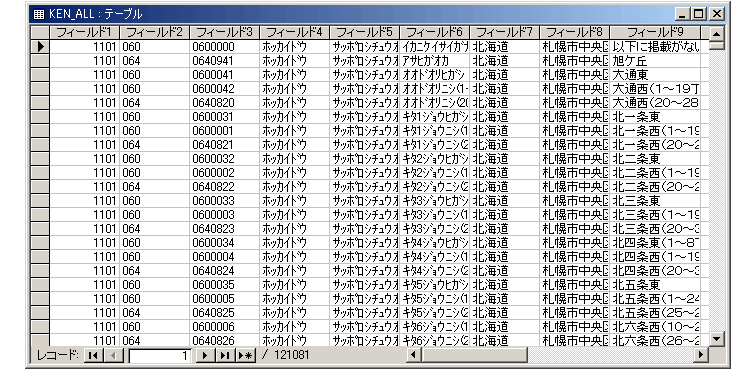This screenshot has width=733, height=370.
Task: Go to previous record button
Action: click(x=114, y=355)
